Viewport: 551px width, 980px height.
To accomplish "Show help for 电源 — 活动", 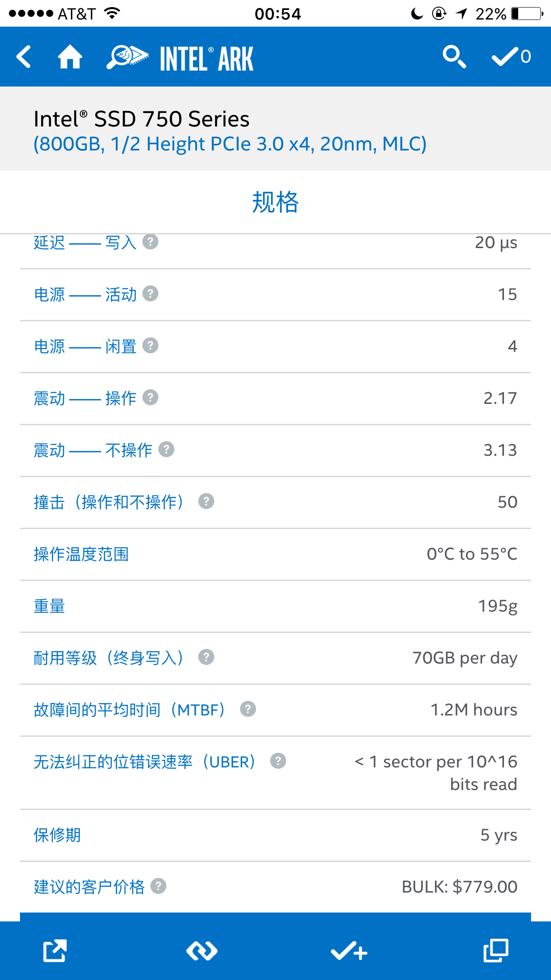I will [x=150, y=293].
